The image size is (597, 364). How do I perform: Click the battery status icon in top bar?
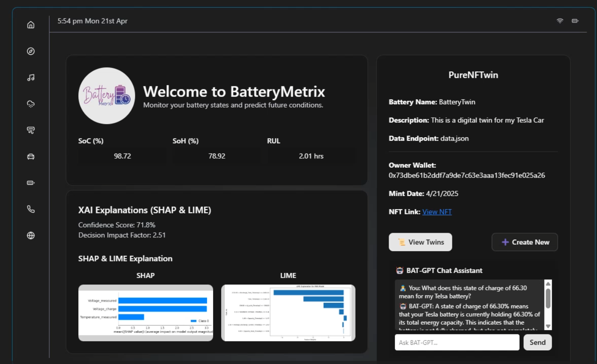575,21
